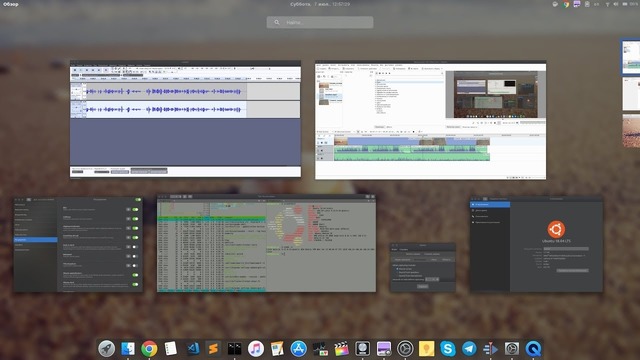
Task: Select the Kdenlive window thumbnail
Action: tap(430, 120)
